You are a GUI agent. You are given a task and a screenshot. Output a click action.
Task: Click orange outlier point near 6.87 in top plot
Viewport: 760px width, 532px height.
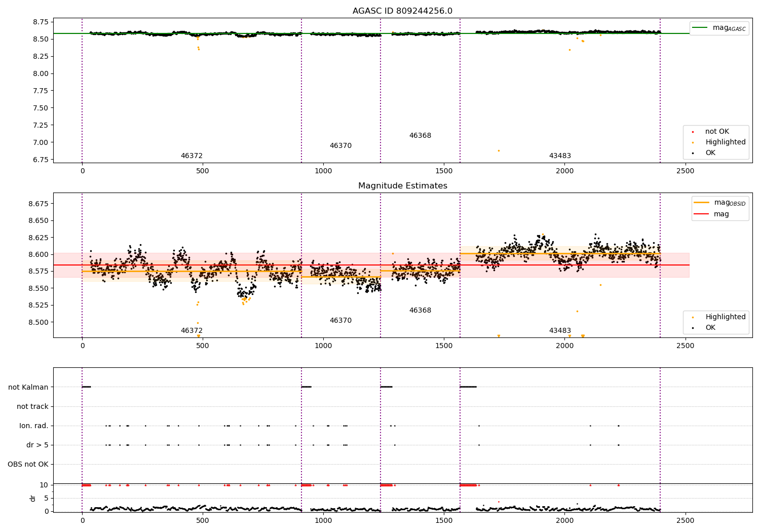pyautogui.click(x=499, y=150)
